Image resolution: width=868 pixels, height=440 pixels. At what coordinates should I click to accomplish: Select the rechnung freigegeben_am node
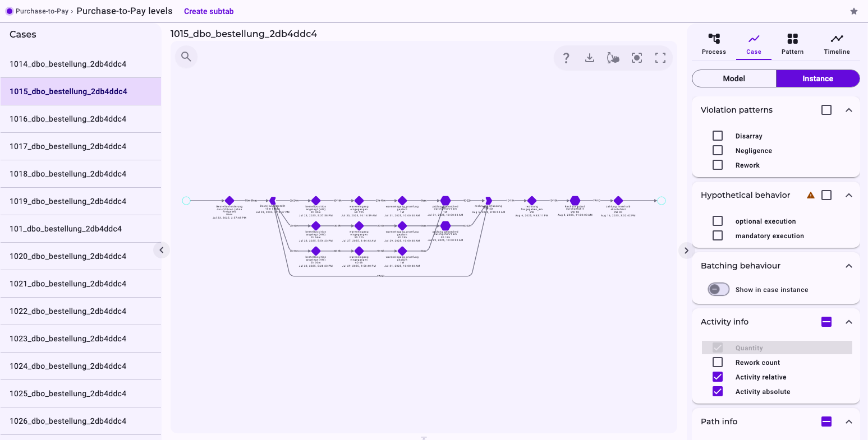532,201
